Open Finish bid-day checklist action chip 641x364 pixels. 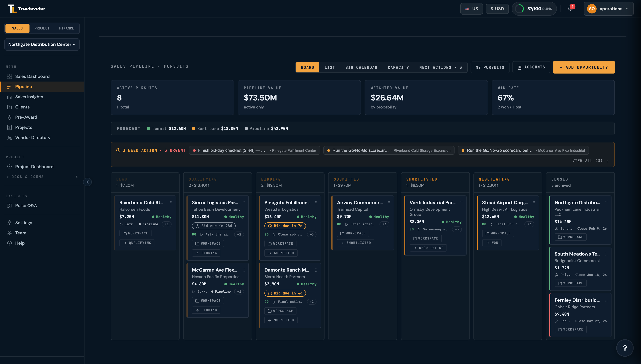pos(254,151)
